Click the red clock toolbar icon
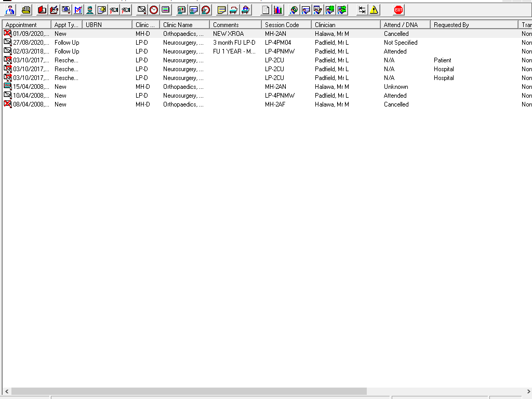 click(x=154, y=10)
